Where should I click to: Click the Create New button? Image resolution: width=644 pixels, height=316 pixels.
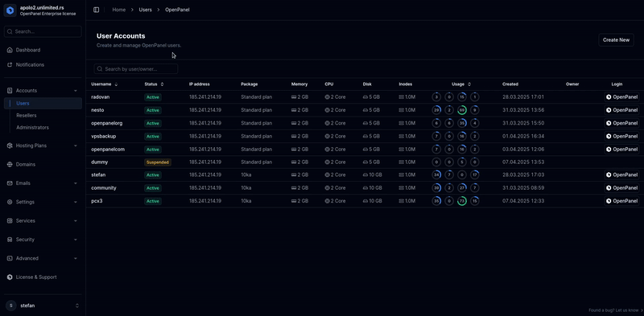[616, 40]
